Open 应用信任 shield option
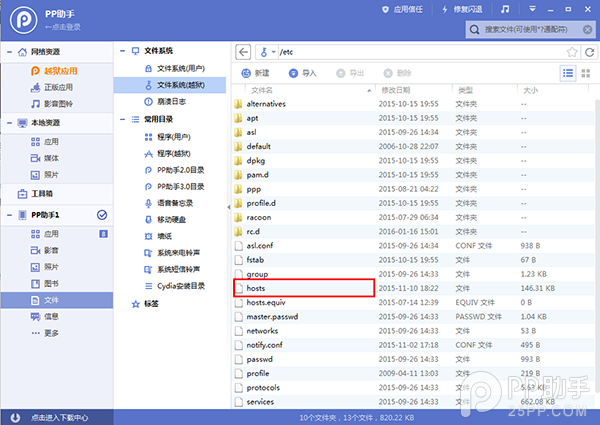The image size is (600, 425). pyautogui.click(x=402, y=9)
